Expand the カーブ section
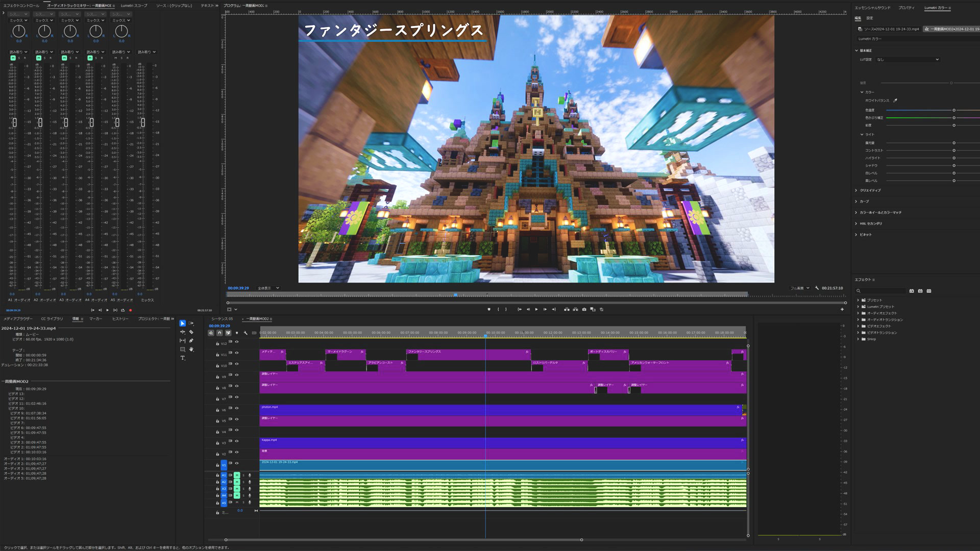The image size is (980, 551). pos(856,202)
